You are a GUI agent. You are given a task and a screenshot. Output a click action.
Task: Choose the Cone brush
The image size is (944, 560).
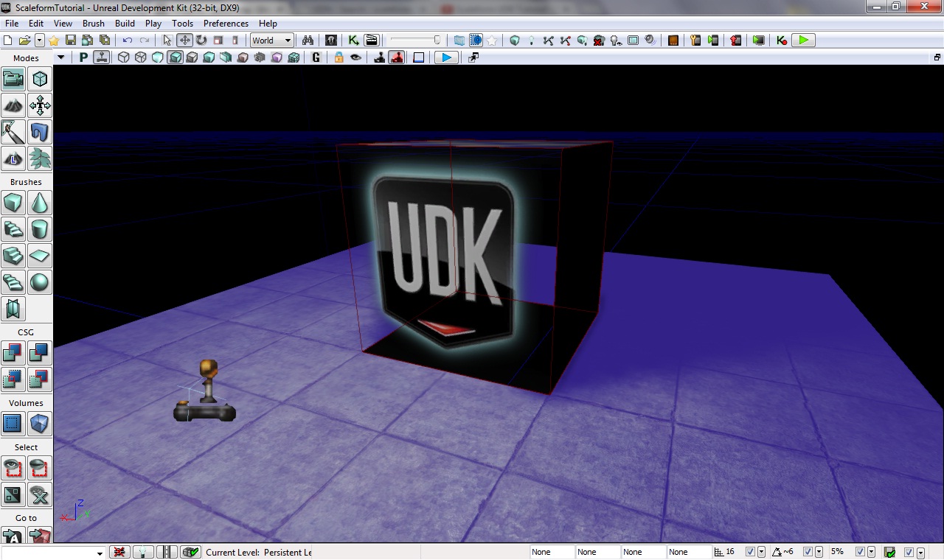click(40, 202)
